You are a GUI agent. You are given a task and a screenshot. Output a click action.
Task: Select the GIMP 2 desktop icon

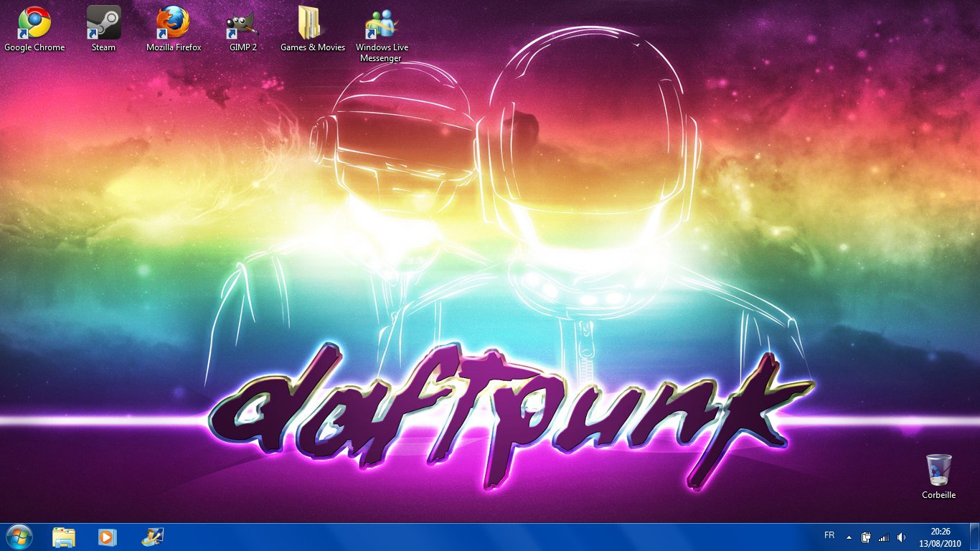point(243,29)
